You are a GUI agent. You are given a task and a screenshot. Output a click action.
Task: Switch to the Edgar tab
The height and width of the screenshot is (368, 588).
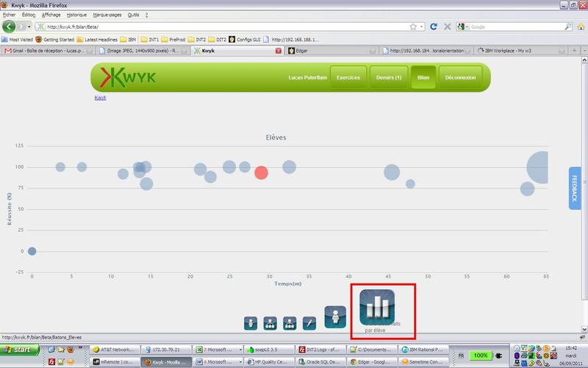click(x=332, y=51)
